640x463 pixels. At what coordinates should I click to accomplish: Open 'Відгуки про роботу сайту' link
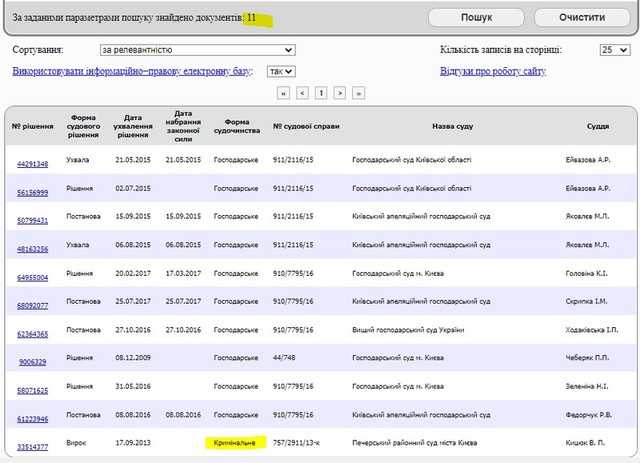[493, 71]
